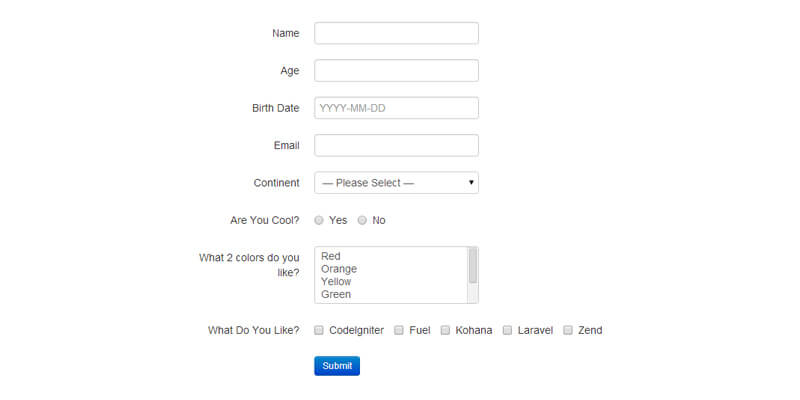Check the Laravel option
This screenshot has width=800, height=400.
click(x=507, y=330)
